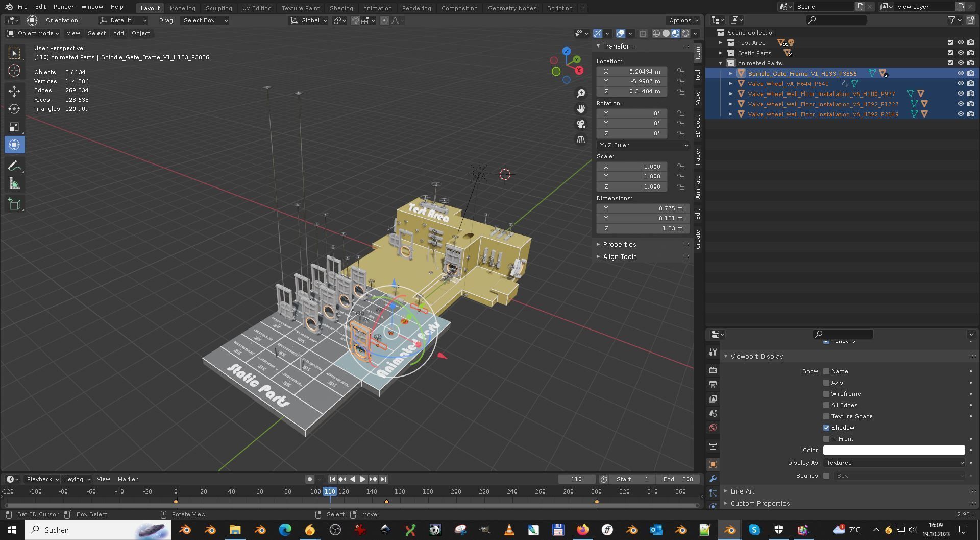Screen dimensions: 980x540
Task: Jump to the timeline start frame
Action: (332, 479)
